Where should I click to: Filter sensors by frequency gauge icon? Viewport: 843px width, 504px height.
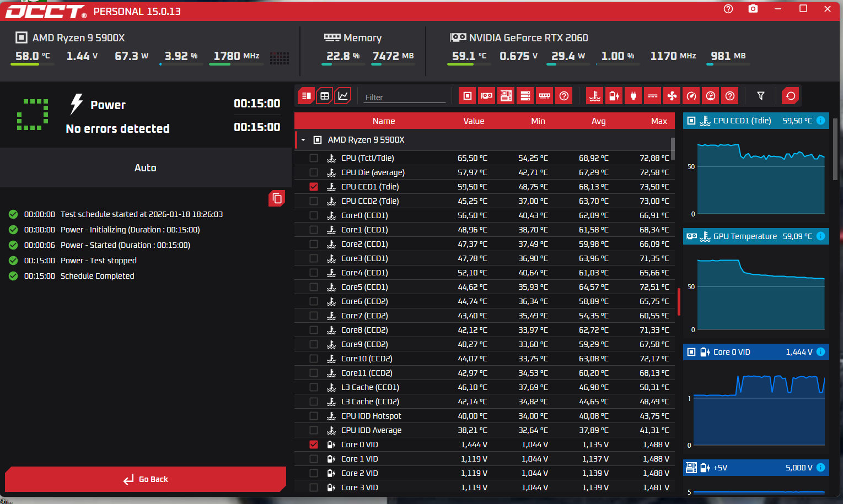point(691,96)
